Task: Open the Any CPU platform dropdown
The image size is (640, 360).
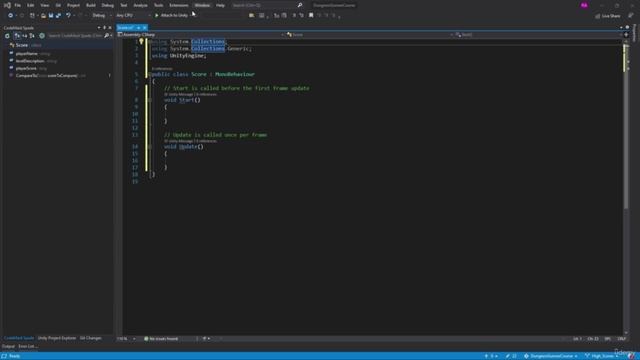Action: [133, 16]
